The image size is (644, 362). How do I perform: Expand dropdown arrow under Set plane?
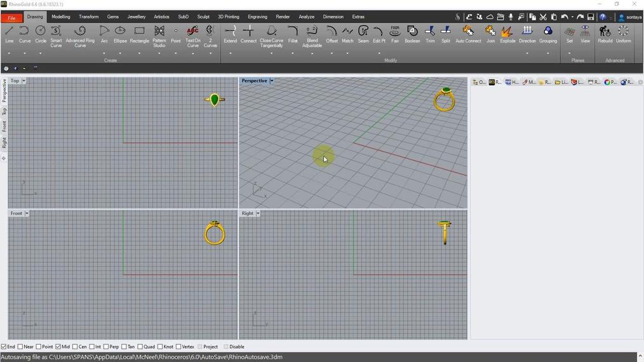coord(569,53)
